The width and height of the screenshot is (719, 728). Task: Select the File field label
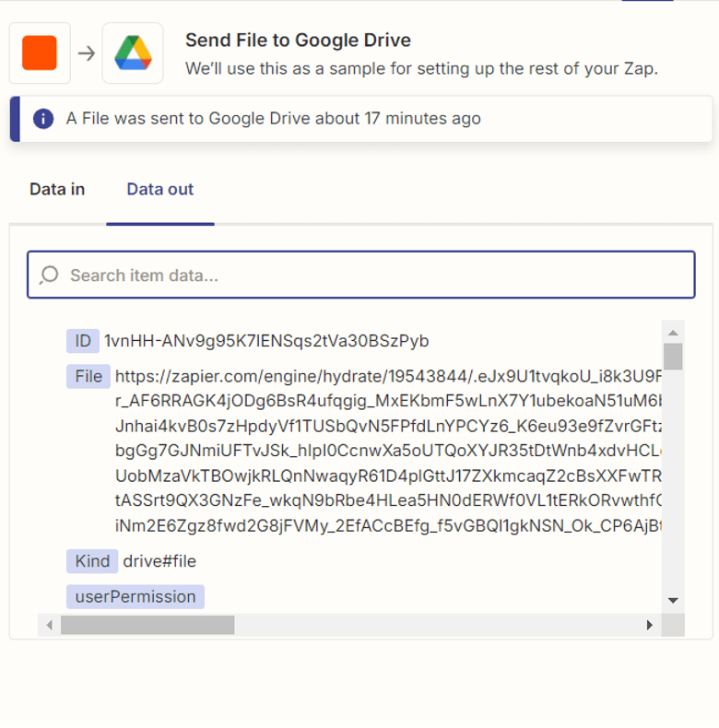pos(88,377)
